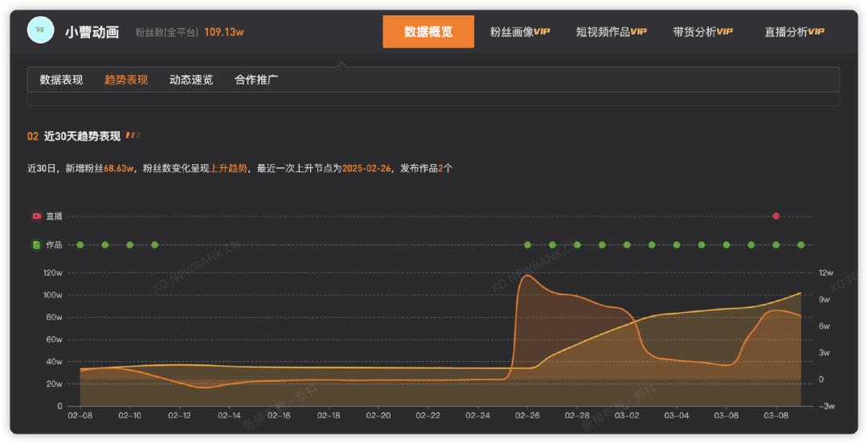The height and width of the screenshot is (444, 868).
Task: Click the 2025-02-26 date link
Action: coord(366,168)
